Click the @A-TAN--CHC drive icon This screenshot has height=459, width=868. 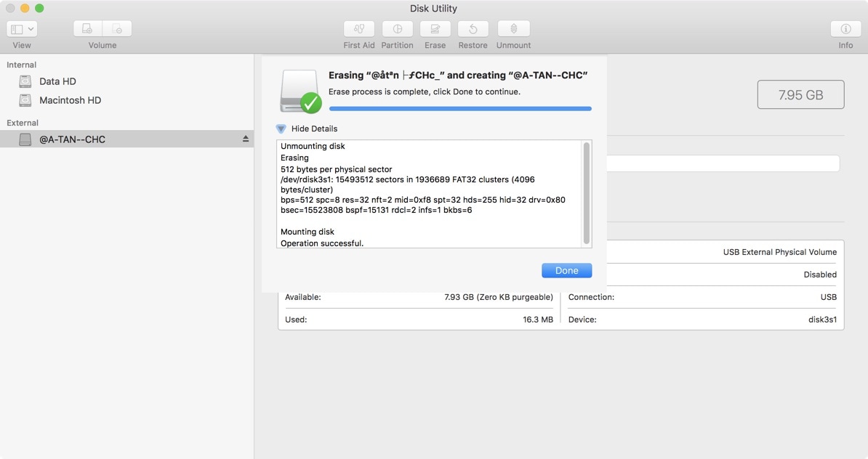tap(25, 139)
